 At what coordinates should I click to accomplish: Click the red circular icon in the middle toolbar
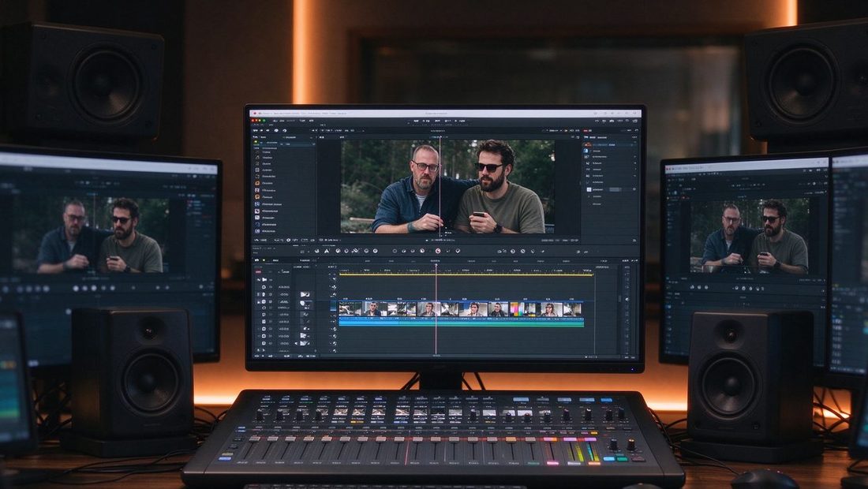coord(437,251)
